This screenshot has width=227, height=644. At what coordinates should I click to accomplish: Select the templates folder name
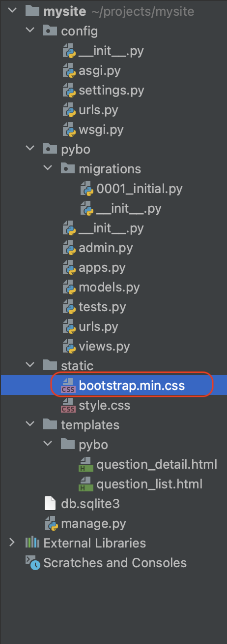pyautogui.click(x=90, y=425)
